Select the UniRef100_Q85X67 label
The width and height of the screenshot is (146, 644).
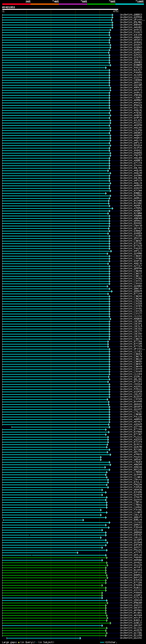click(x=131, y=459)
